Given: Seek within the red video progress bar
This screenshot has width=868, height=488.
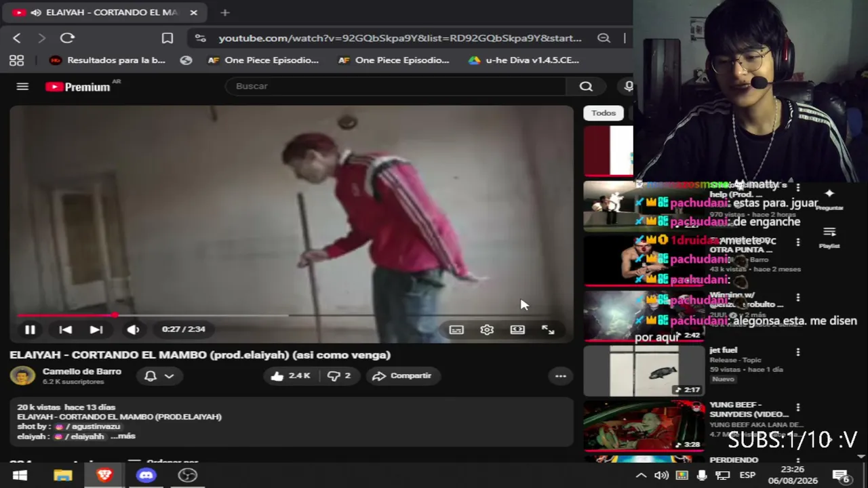Looking at the screenshot, I should click(x=292, y=315).
